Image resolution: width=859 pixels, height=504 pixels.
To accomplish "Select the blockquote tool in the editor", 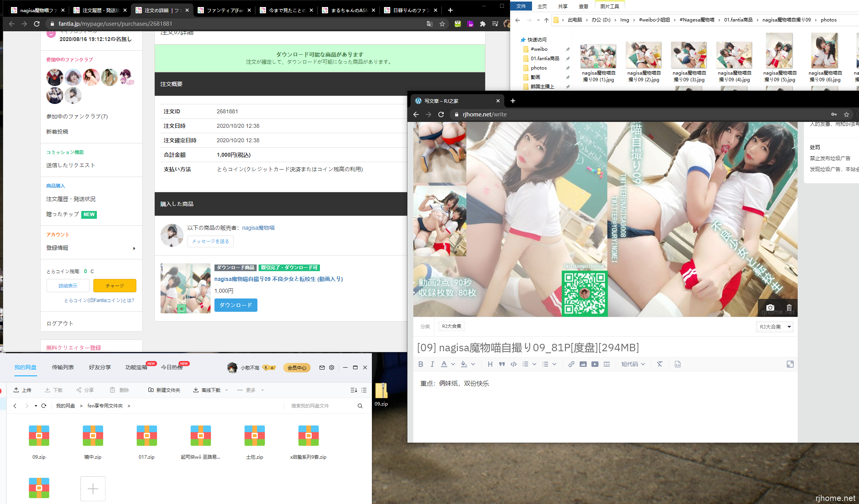I will pos(502,364).
